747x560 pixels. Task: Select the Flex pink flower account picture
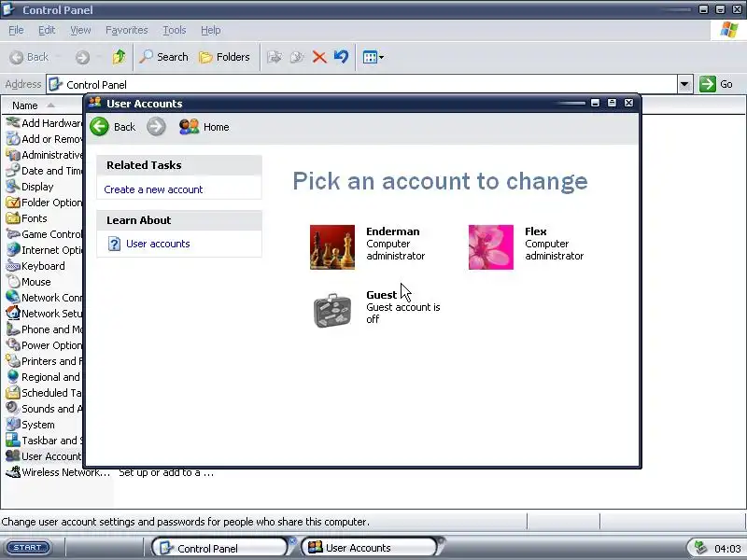tap(491, 247)
